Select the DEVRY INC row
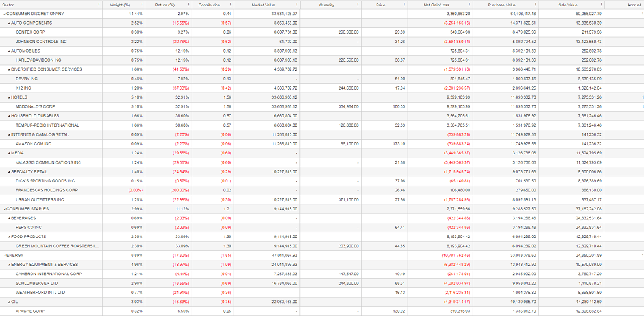Screen dimensions: 644x316 pos(322,79)
